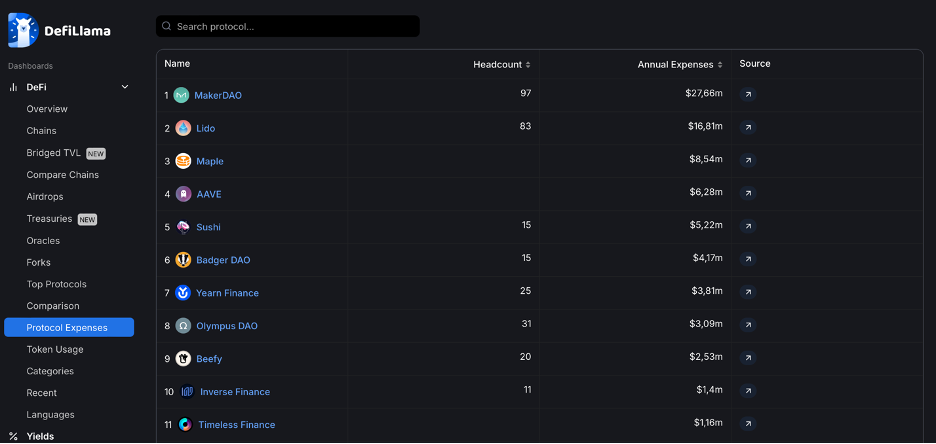The image size is (936, 444).
Task: Open the source arrow for Inverse Finance
Action: pyautogui.click(x=748, y=391)
